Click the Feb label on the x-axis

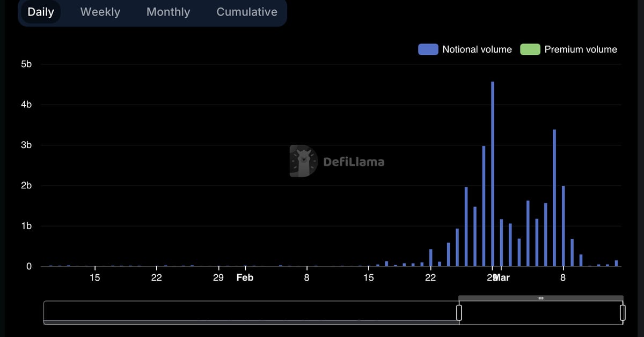(x=245, y=277)
